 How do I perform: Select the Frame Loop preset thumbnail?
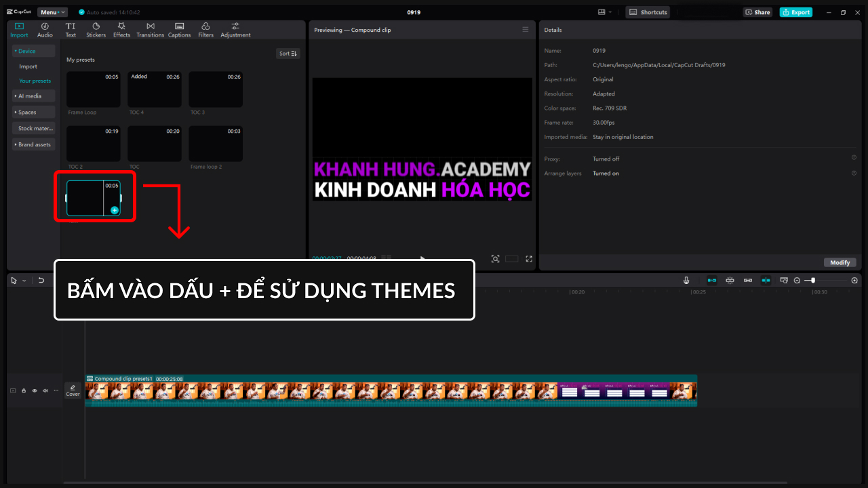pos(94,89)
